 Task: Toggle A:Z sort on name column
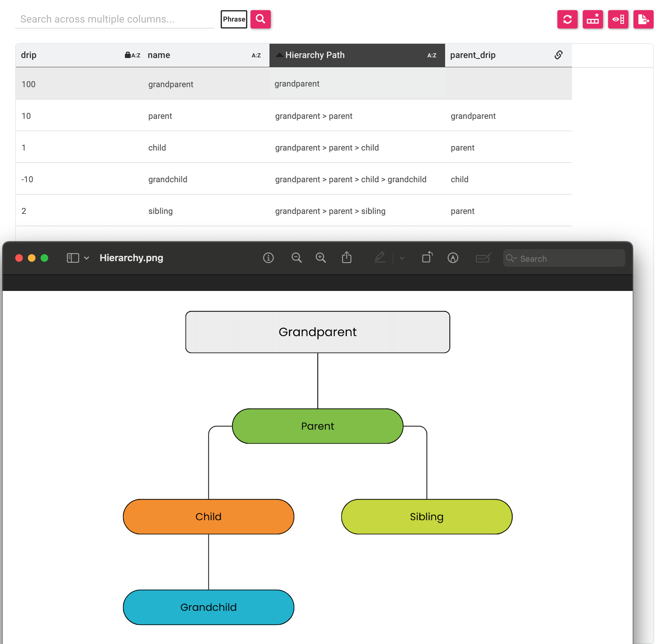pyautogui.click(x=256, y=55)
